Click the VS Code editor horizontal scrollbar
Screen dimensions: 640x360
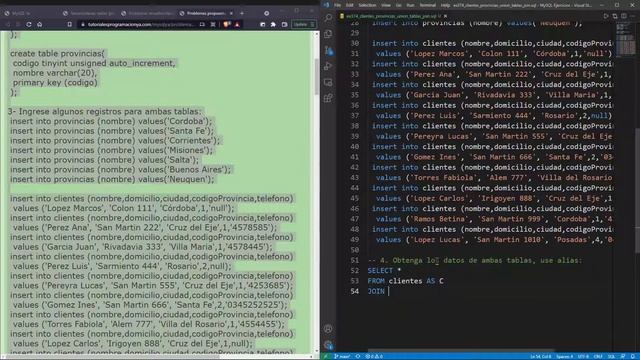click(460, 351)
